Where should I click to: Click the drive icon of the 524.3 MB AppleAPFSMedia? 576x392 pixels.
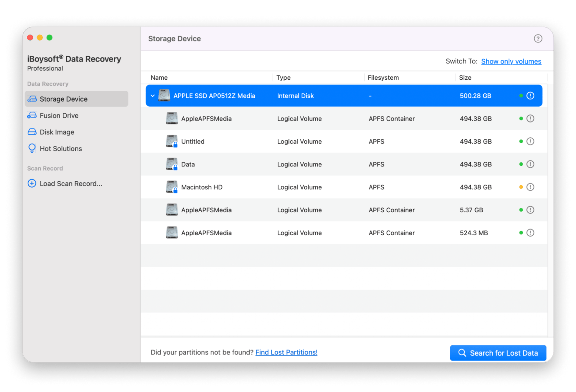(172, 233)
